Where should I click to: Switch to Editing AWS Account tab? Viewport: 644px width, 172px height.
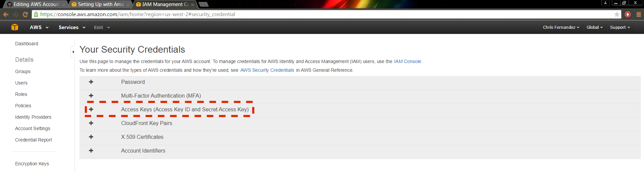point(35,4)
